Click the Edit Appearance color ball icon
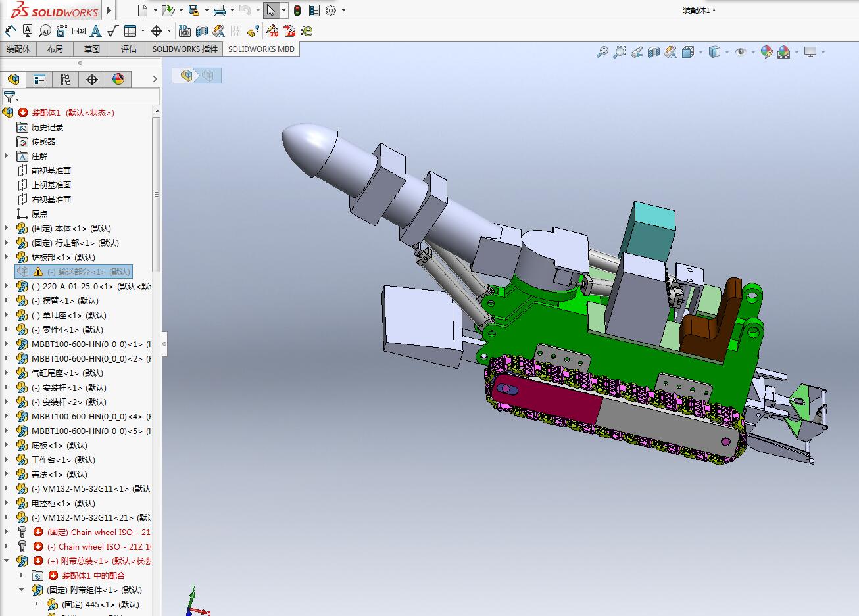This screenshot has height=616, width=859. [766, 52]
